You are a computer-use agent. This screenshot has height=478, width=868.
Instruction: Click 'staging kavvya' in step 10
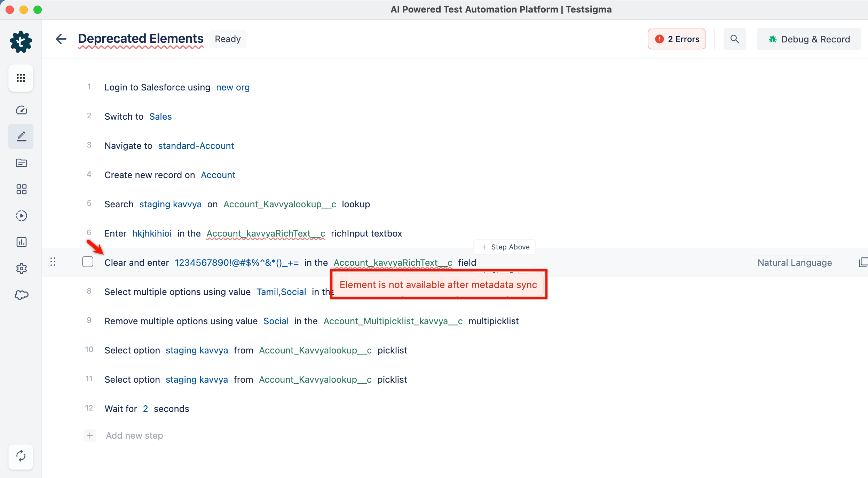pyautogui.click(x=197, y=350)
